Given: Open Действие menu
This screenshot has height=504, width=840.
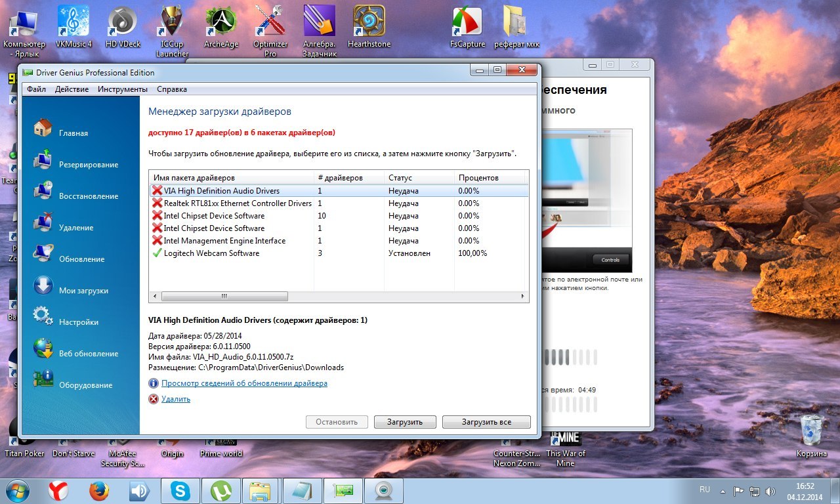Looking at the screenshot, I should [72, 89].
